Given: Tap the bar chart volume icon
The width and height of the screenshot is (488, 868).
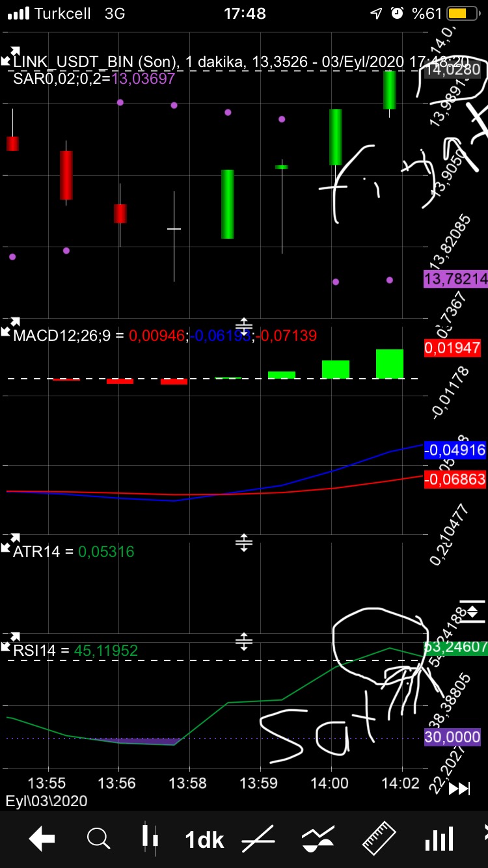Looking at the screenshot, I should (439, 839).
